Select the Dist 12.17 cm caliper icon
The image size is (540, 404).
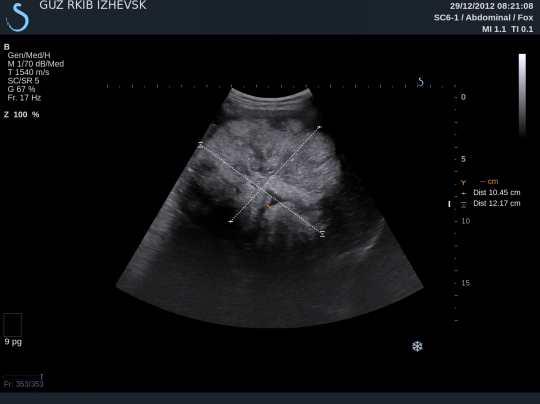[464, 204]
